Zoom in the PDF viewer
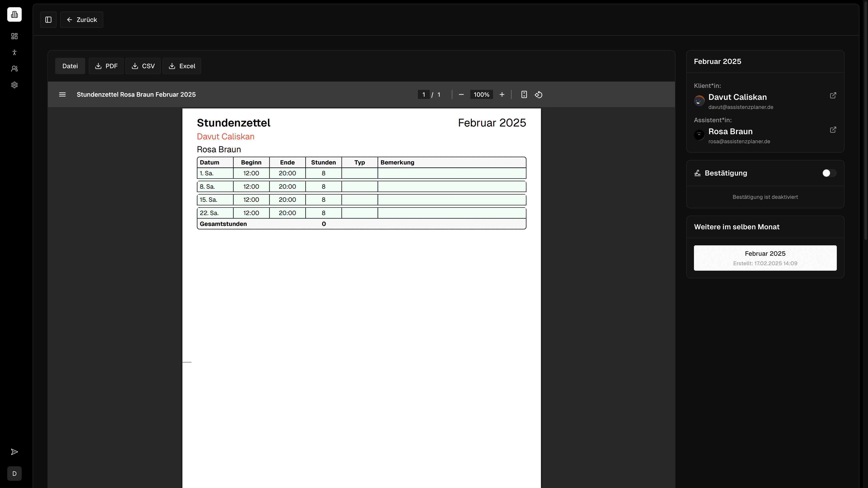The width and height of the screenshot is (868, 488). (x=502, y=95)
